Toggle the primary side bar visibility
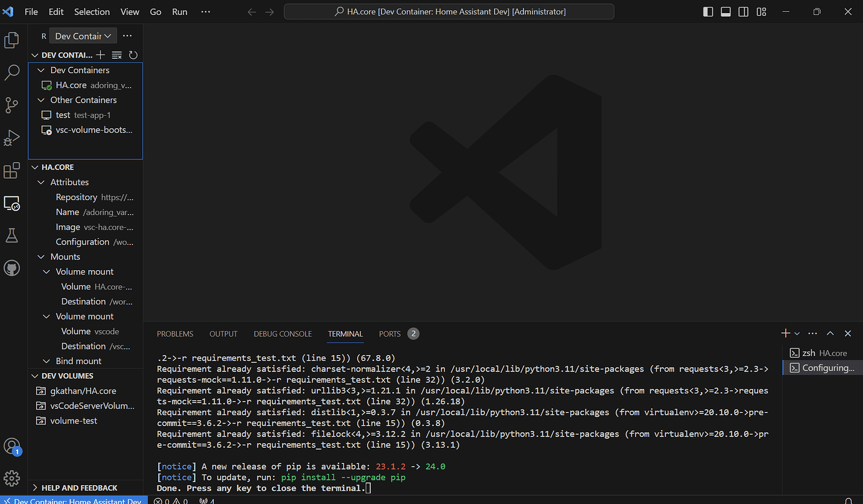The height and width of the screenshot is (504, 863). (x=707, y=11)
